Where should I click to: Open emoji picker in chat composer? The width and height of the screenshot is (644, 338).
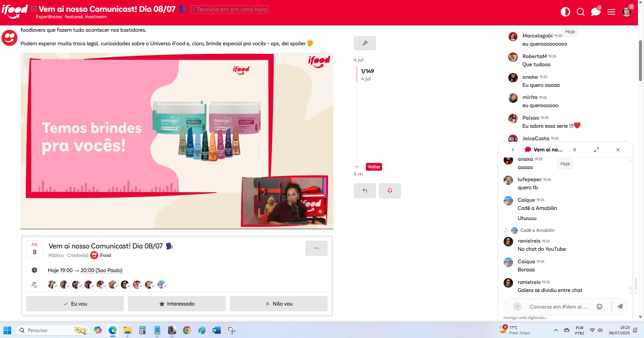point(599,307)
